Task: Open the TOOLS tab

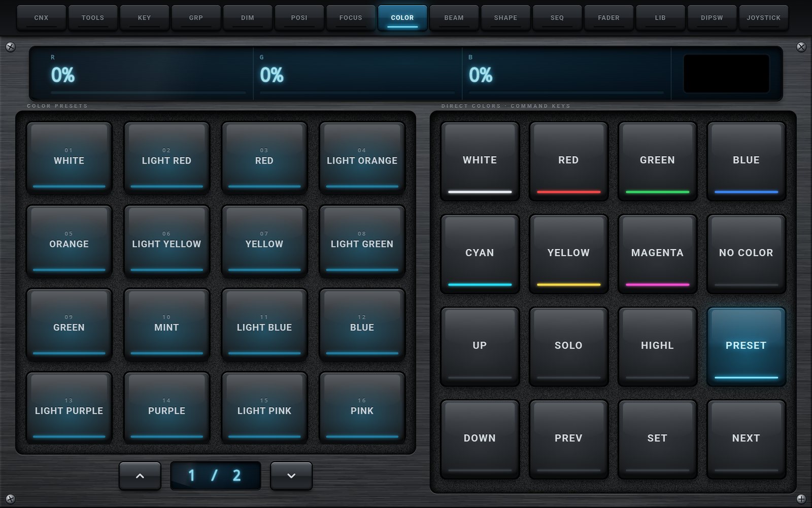Action: 93,18
